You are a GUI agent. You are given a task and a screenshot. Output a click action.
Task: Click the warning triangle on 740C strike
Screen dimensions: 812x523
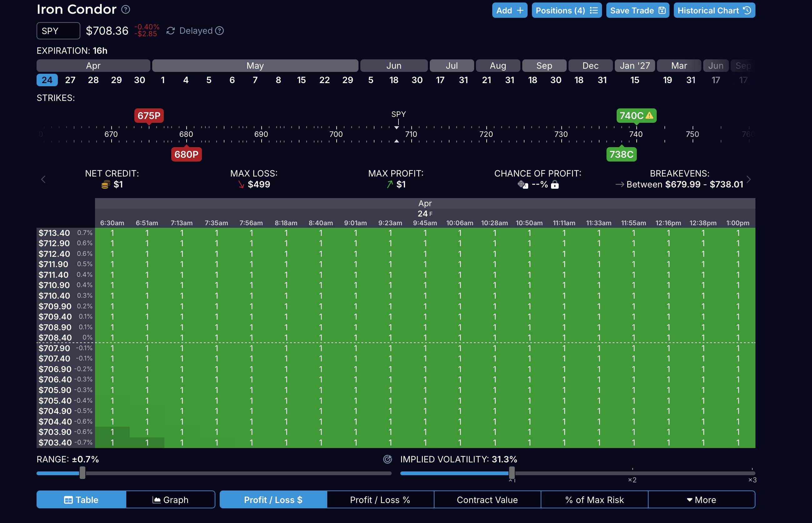click(x=649, y=116)
